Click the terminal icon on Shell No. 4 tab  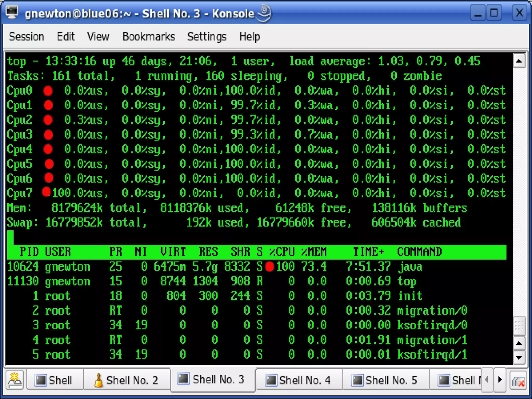pyautogui.click(x=271, y=380)
